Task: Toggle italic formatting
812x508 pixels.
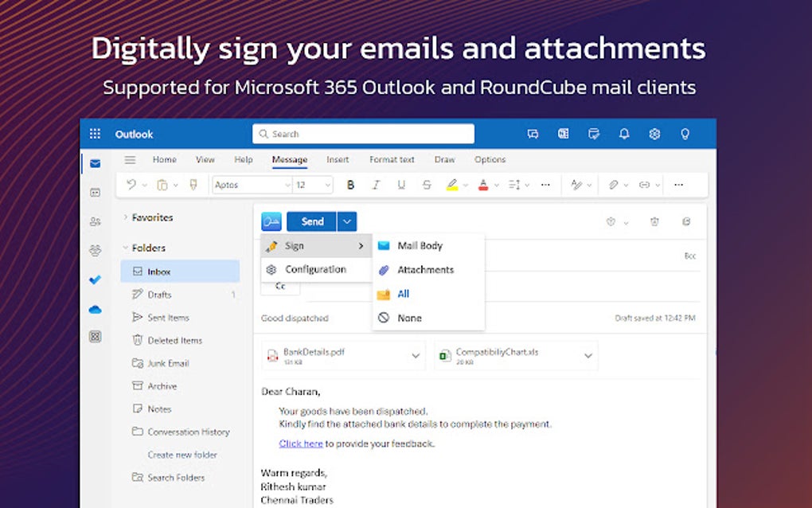Action: pos(376,184)
